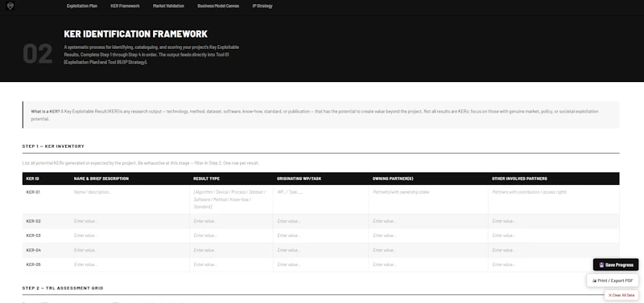Click KER-02 name & description field

click(x=130, y=221)
